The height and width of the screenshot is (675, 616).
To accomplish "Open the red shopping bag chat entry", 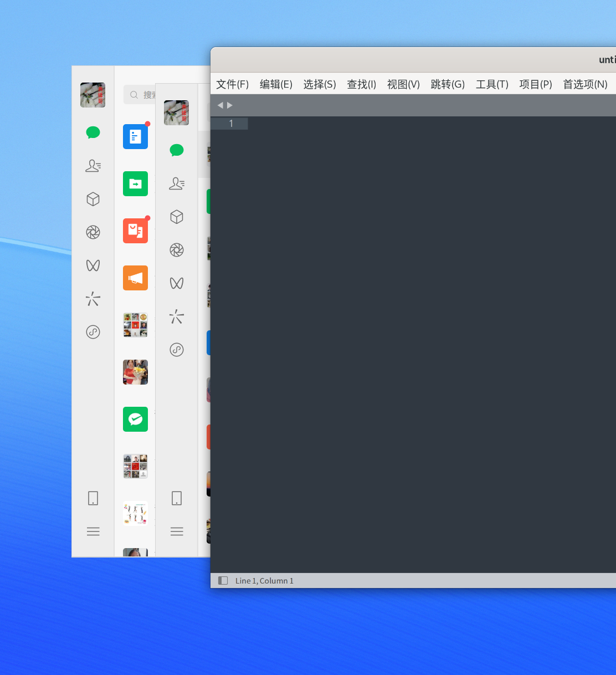I will [135, 231].
